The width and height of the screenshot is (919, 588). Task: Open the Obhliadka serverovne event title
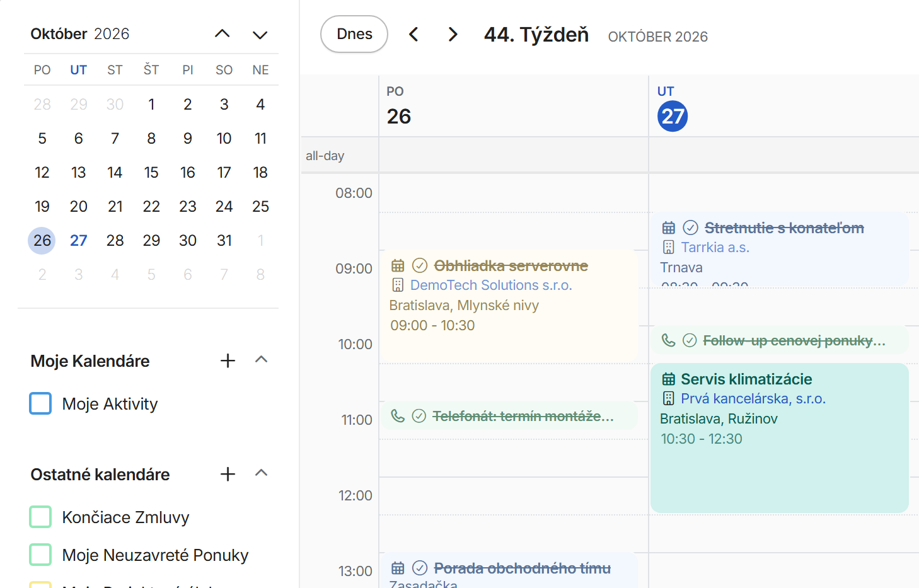point(511,265)
